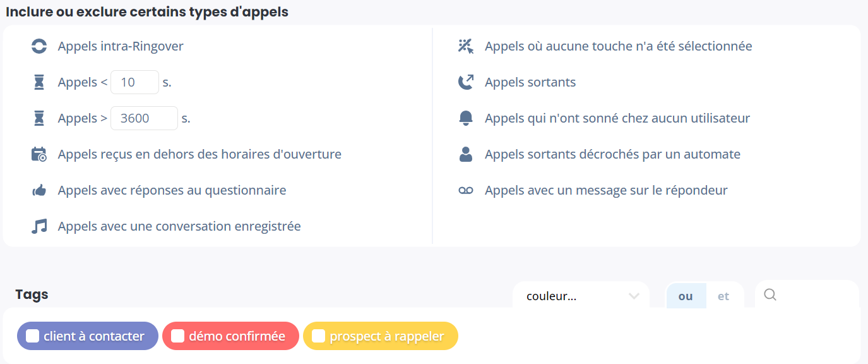Open the couleur... dropdown
The height and width of the screenshot is (364, 868).
581,296
